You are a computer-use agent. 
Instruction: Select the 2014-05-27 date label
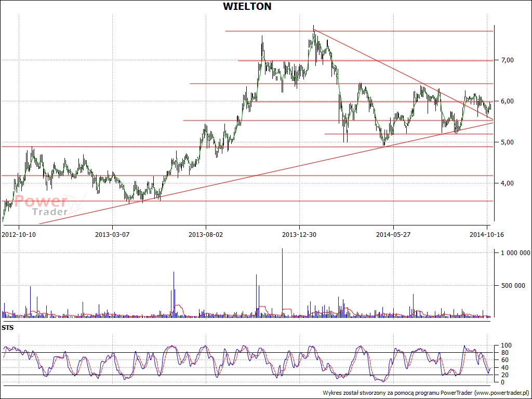(393, 234)
